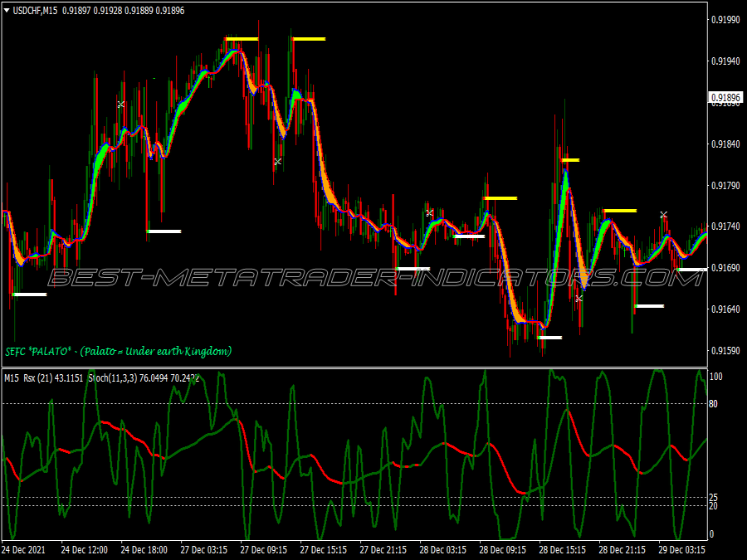747x560 pixels.
Task: Click the oscillator 25 level label
Action: pyautogui.click(x=713, y=498)
